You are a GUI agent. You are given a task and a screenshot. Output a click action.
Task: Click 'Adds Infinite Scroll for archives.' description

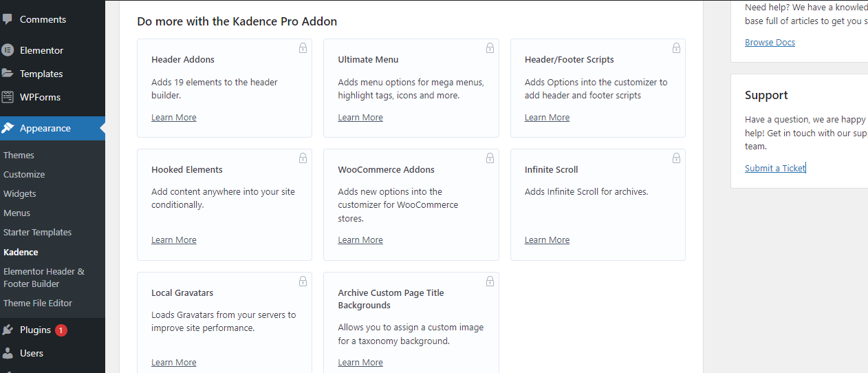coord(587,192)
